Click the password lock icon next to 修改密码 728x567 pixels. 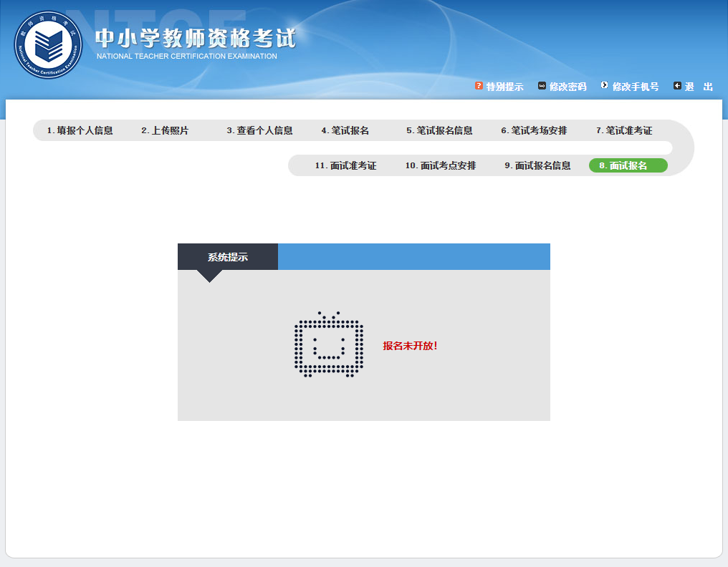coord(541,86)
